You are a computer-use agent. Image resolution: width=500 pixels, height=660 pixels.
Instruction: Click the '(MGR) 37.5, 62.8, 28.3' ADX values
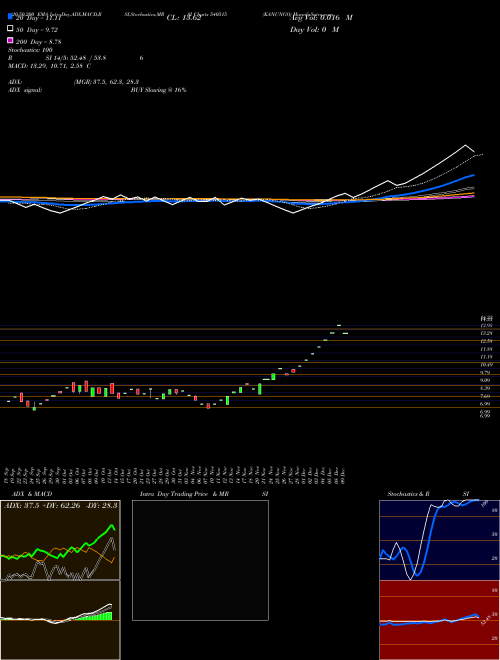(106, 82)
